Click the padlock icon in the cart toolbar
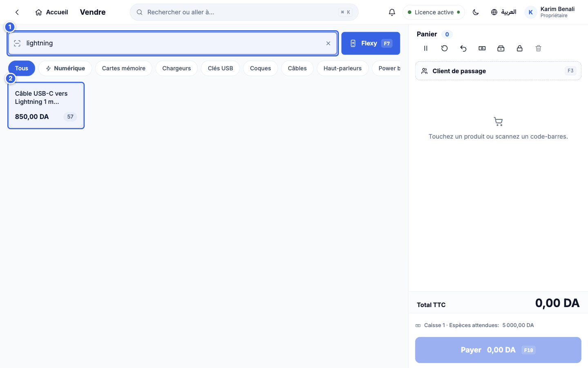Viewport: 588px width, 368px height. (x=519, y=48)
